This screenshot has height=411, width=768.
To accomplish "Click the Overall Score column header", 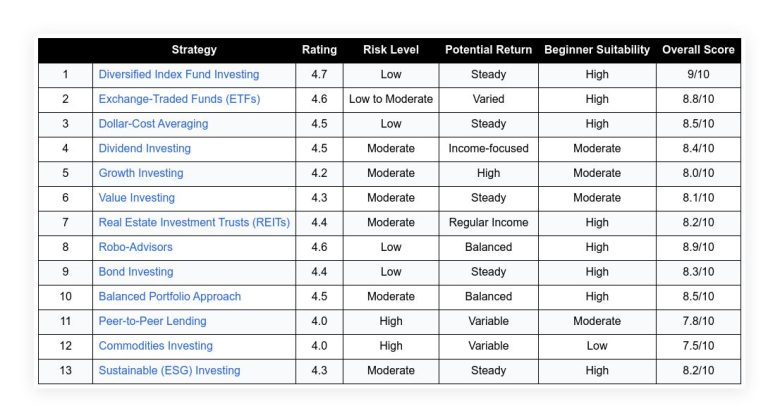I will [698, 50].
